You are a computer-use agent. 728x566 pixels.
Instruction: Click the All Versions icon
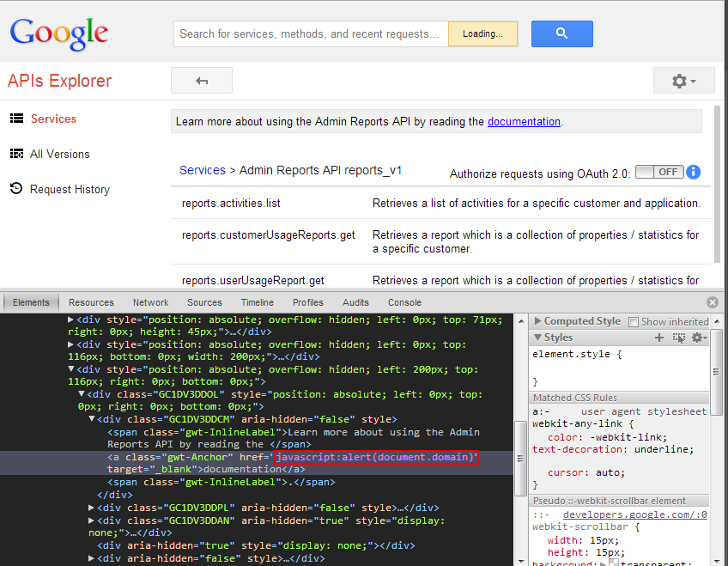click(x=16, y=154)
